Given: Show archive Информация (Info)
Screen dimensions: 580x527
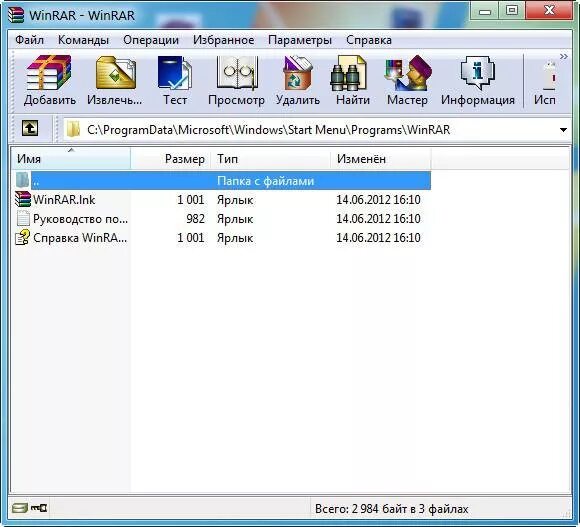Looking at the screenshot, I should (x=478, y=81).
